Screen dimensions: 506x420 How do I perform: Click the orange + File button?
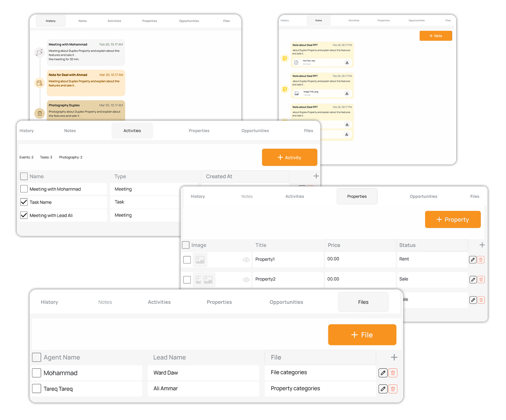(362, 335)
